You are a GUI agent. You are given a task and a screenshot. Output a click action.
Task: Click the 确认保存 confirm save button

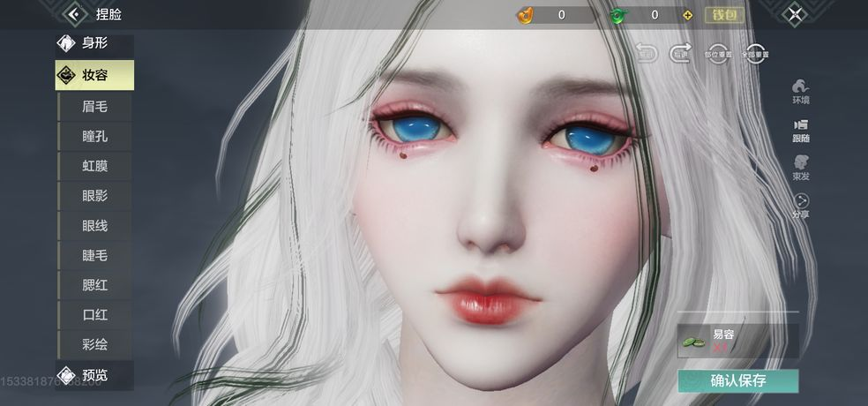click(737, 381)
